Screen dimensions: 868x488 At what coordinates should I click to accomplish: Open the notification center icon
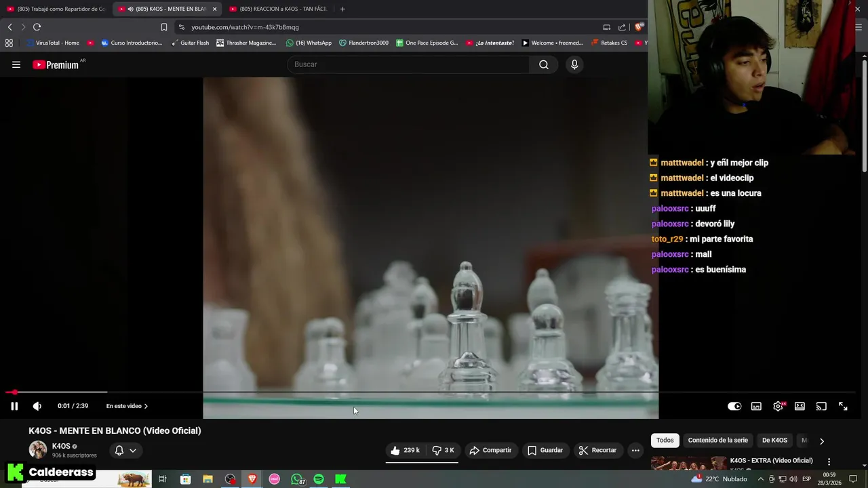pos(853,479)
